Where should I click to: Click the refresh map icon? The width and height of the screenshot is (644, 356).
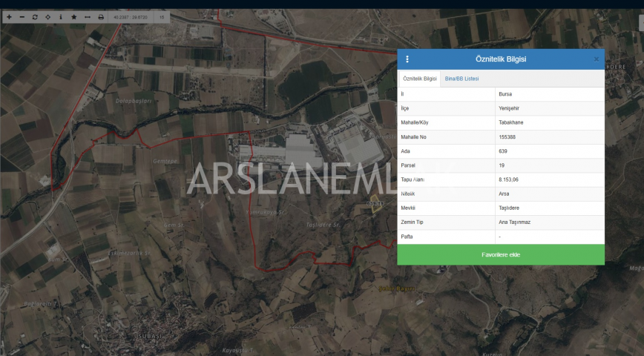pyautogui.click(x=35, y=16)
